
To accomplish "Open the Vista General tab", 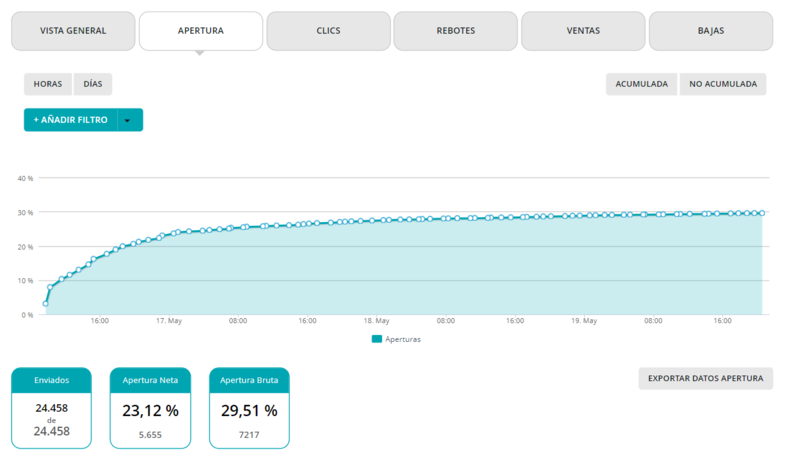I will tap(73, 31).
